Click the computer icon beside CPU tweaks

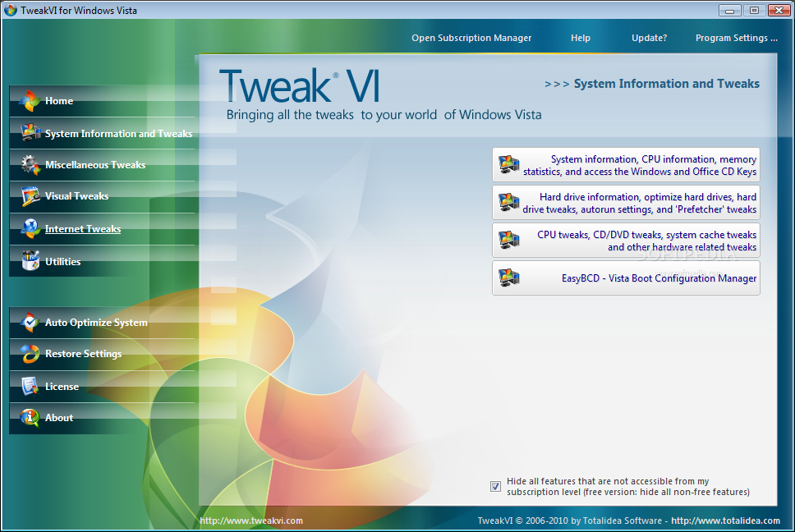click(508, 240)
